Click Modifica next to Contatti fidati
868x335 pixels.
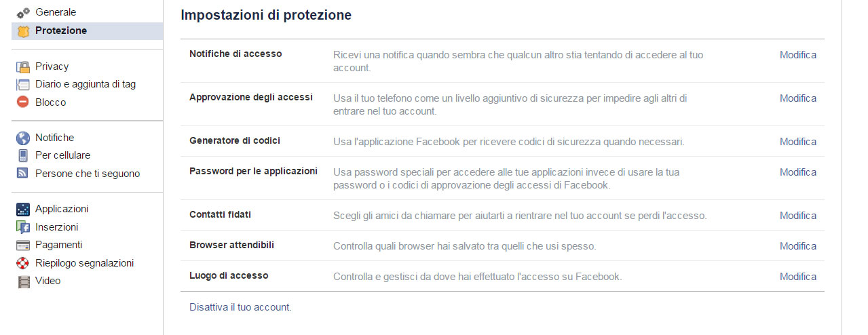(798, 216)
